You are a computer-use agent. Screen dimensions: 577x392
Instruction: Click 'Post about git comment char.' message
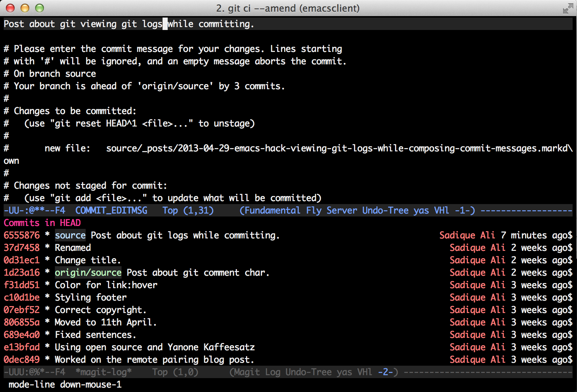(198, 272)
